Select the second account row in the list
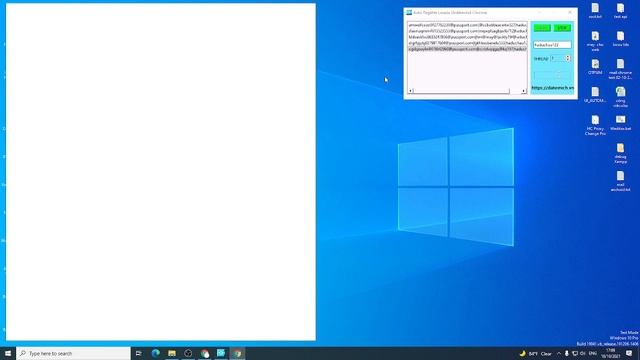Viewport: 640px width, 360px height. pyautogui.click(x=467, y=31)
